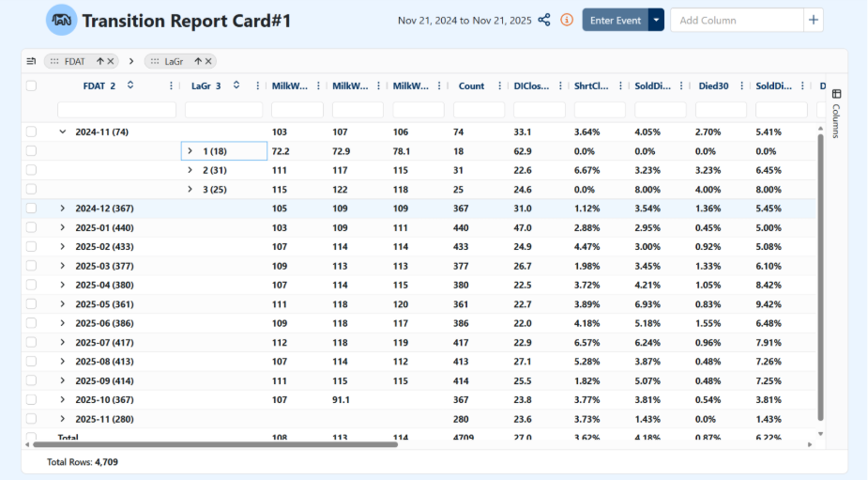Open the Enter Event dropdown arrow
Viewport: 868px width, 480px height.
pos(657,20)
